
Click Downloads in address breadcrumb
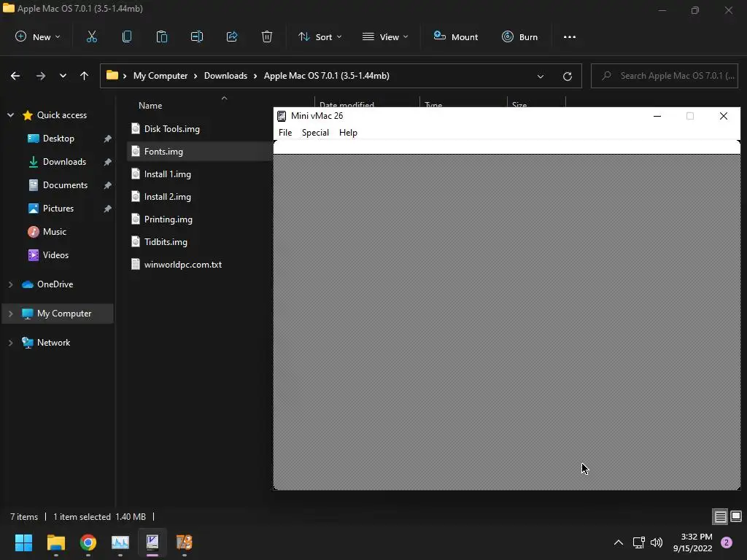225,76
